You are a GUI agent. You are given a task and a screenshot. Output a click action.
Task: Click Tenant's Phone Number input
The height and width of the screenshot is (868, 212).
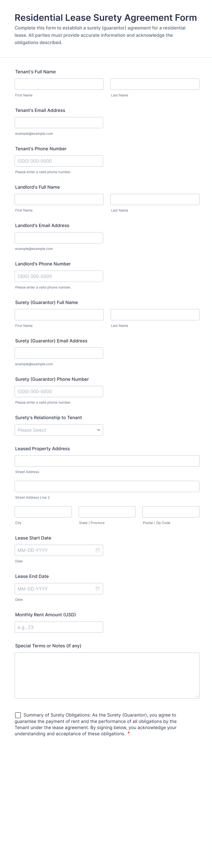[59, 161]
